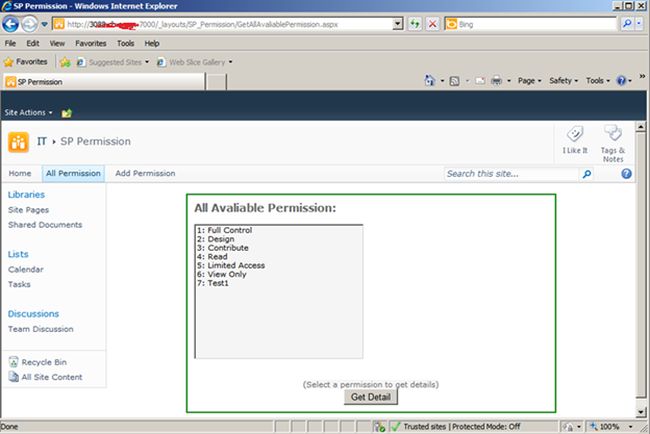Click the Bing search magnifier icon

(627, 24)
